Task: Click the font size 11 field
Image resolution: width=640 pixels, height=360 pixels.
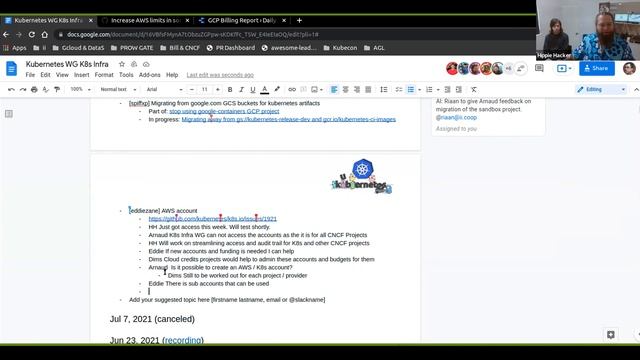Action: (204, 89)
